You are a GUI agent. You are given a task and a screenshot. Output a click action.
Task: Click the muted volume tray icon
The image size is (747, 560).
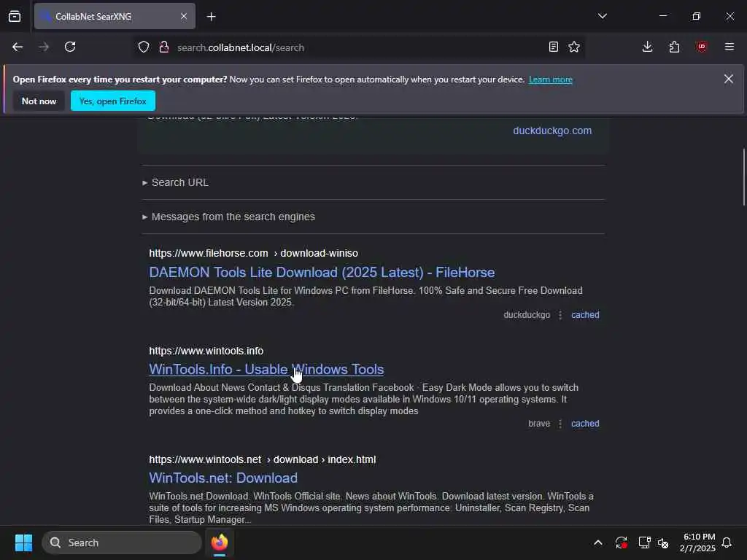pos(663,542)
